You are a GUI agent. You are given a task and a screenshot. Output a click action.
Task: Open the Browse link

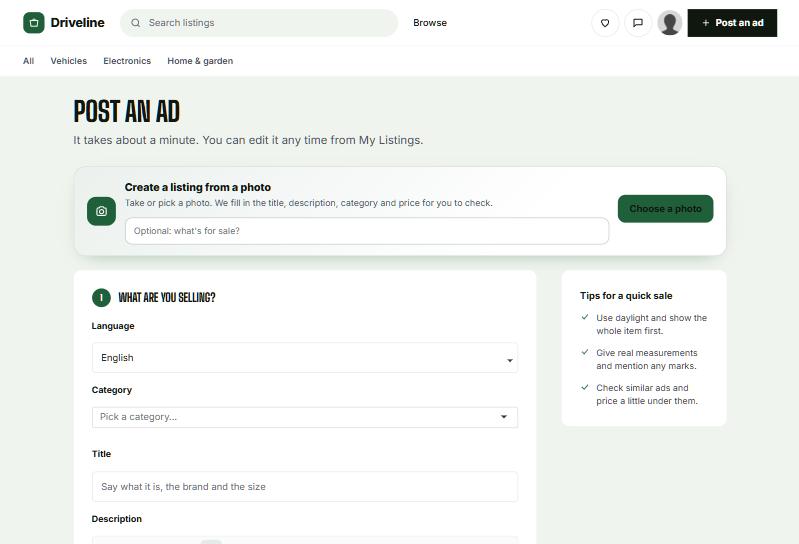[430, 23]
